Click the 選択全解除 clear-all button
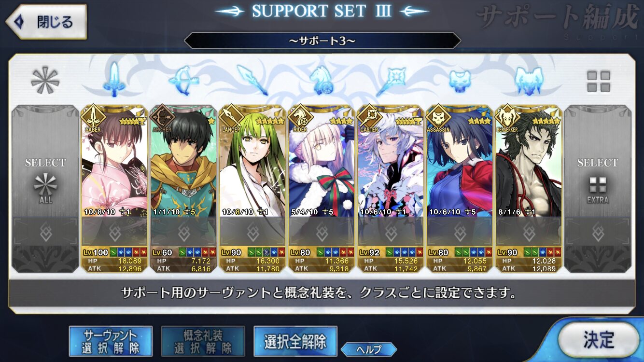Viewport: 644px width, 362px height. pyautogui.click(x=295, y=341)
